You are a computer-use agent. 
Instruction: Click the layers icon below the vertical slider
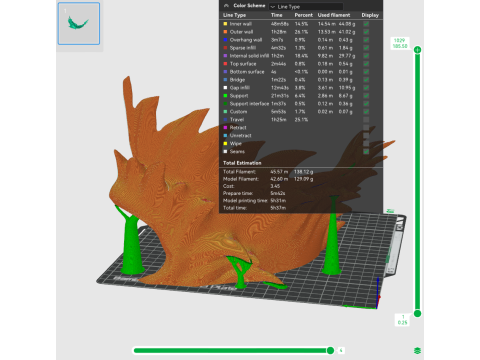click(x=417, y=351)
